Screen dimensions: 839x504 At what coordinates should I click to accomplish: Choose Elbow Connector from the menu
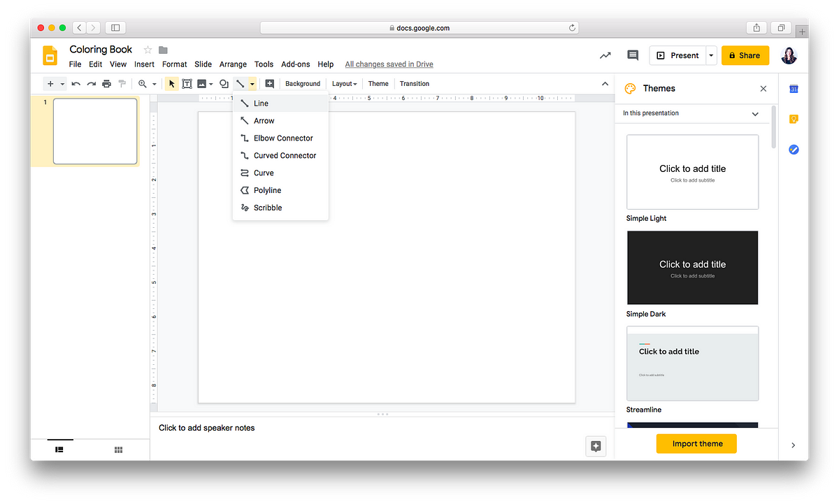[x=280, y=138]
